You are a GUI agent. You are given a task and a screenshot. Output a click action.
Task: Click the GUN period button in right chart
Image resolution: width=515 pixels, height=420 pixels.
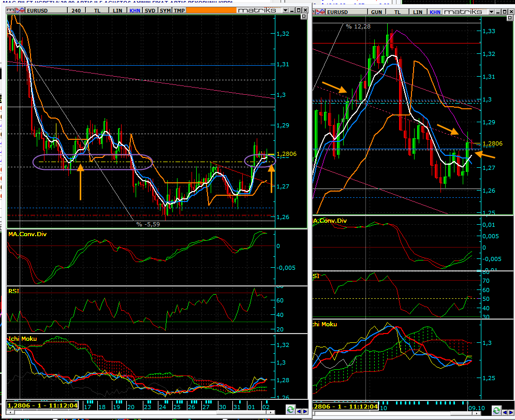coord(376,11)
